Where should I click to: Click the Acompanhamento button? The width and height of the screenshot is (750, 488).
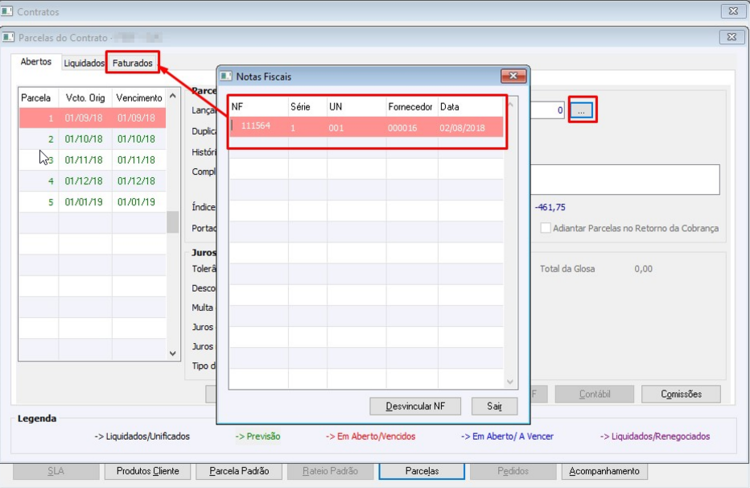point(604,471)
